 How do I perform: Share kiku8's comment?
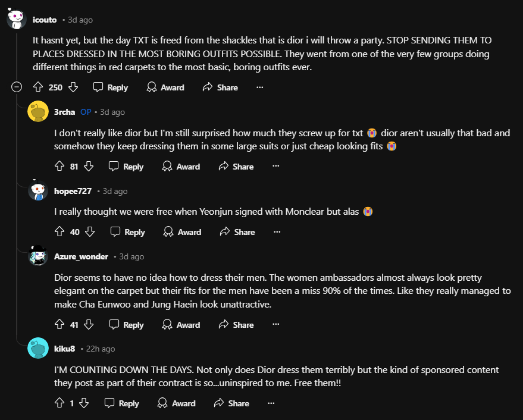coord(231,403)
